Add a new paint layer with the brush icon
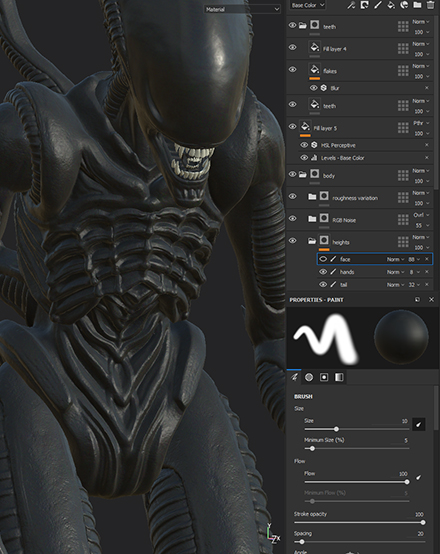This screenshot has width=440, height=554. pyautogui.click(x=378, y=5)
